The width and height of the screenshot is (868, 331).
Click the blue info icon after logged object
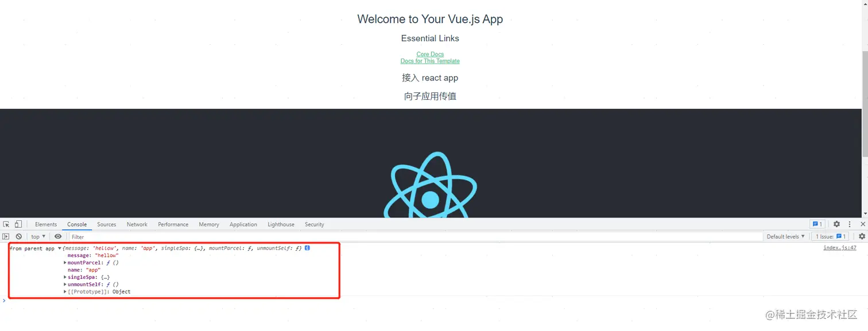tap(307, 248)
